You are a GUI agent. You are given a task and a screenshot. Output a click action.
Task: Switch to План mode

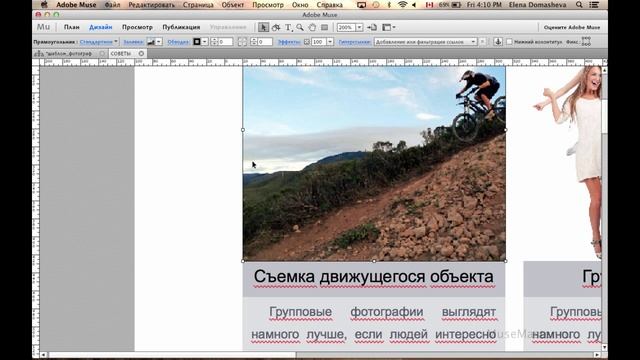click(x=71, y=27)
